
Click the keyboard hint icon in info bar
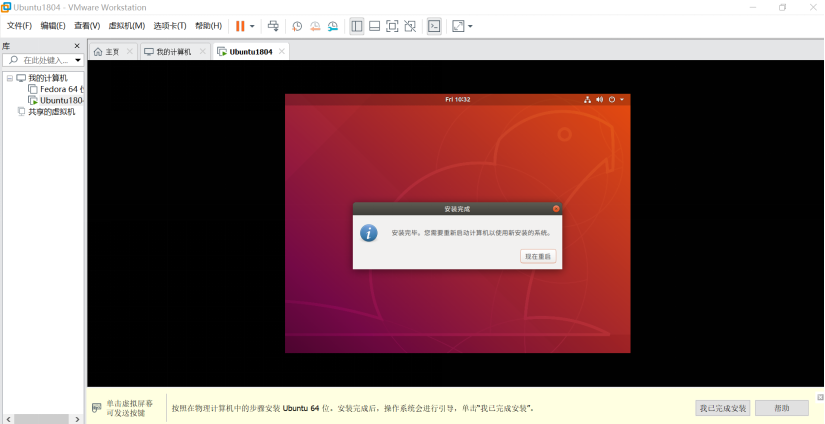[x=97, y=408]
